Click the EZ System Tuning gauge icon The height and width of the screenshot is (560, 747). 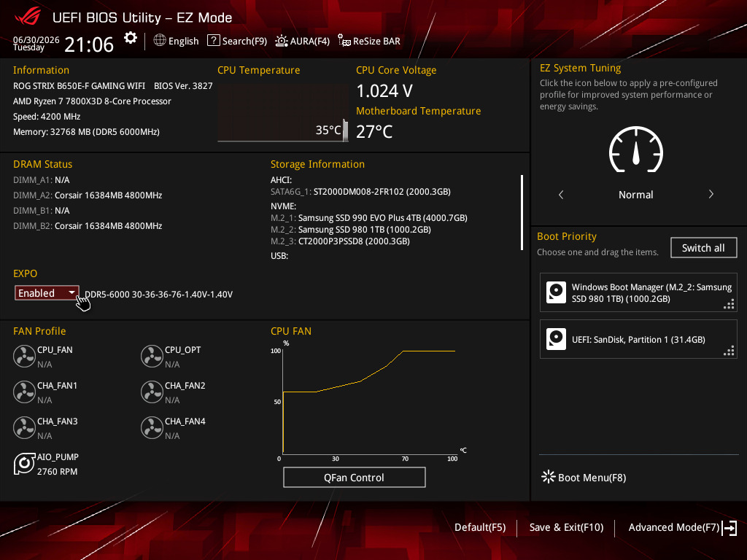click(x=636, y=149)
